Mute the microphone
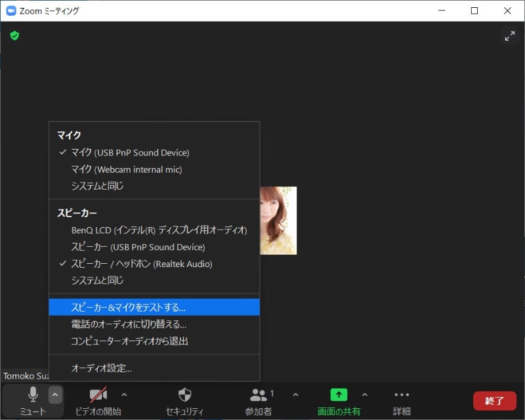525x420 pixels. click(32, 400)
